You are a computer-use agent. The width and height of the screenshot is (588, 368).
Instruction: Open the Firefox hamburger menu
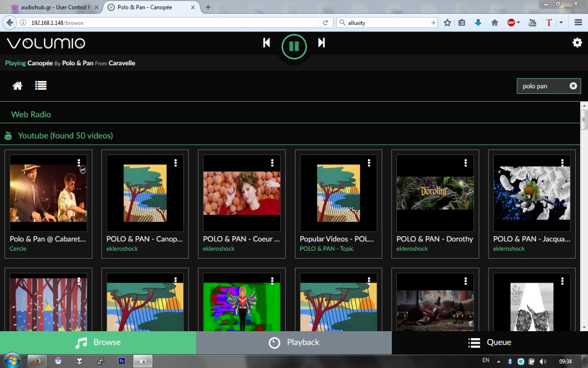point(578,22)
